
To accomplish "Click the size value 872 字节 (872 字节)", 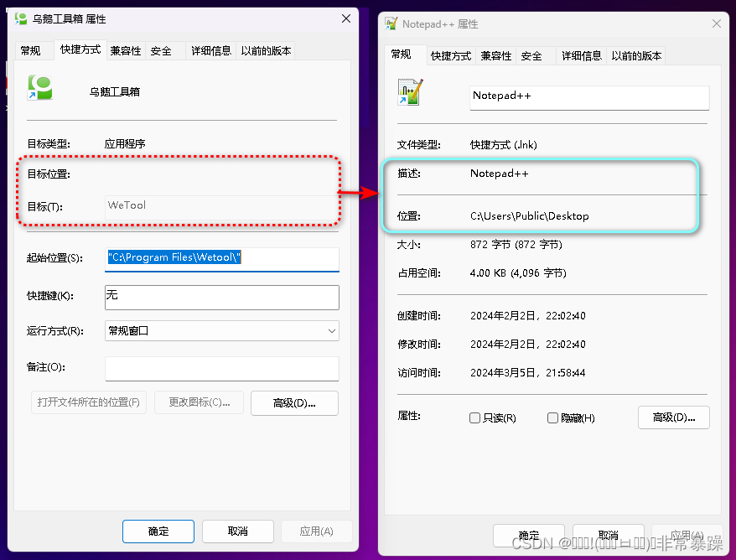I will pos(516,245).
